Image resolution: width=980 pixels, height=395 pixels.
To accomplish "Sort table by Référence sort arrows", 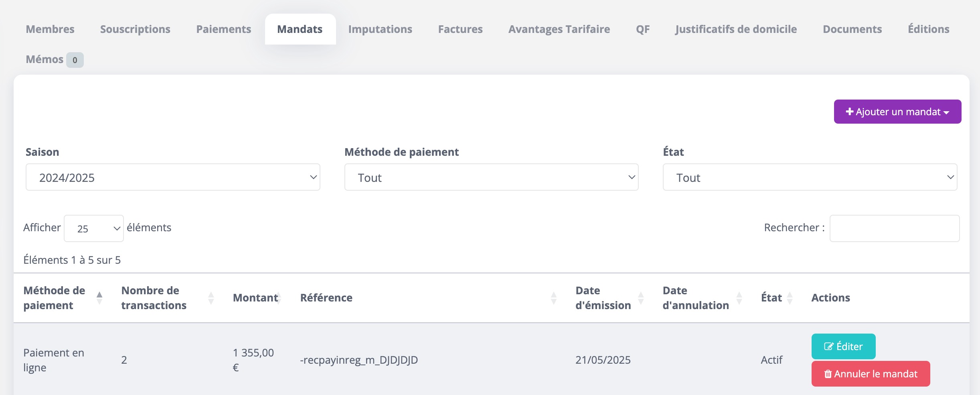I will click(554, 298).
